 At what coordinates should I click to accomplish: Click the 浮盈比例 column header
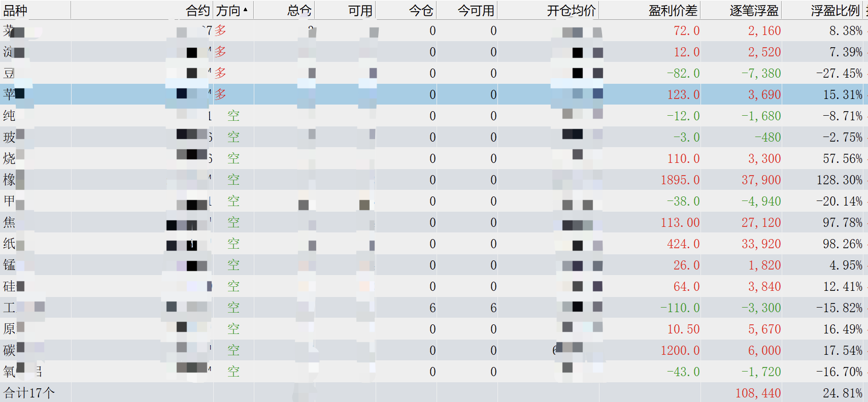(x=835, y=11)
